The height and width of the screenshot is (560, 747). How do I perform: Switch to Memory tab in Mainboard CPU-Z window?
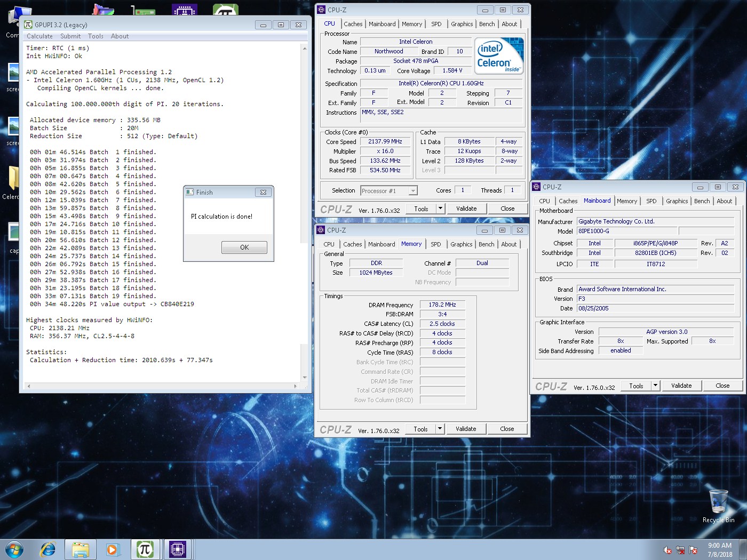point(627,201)
